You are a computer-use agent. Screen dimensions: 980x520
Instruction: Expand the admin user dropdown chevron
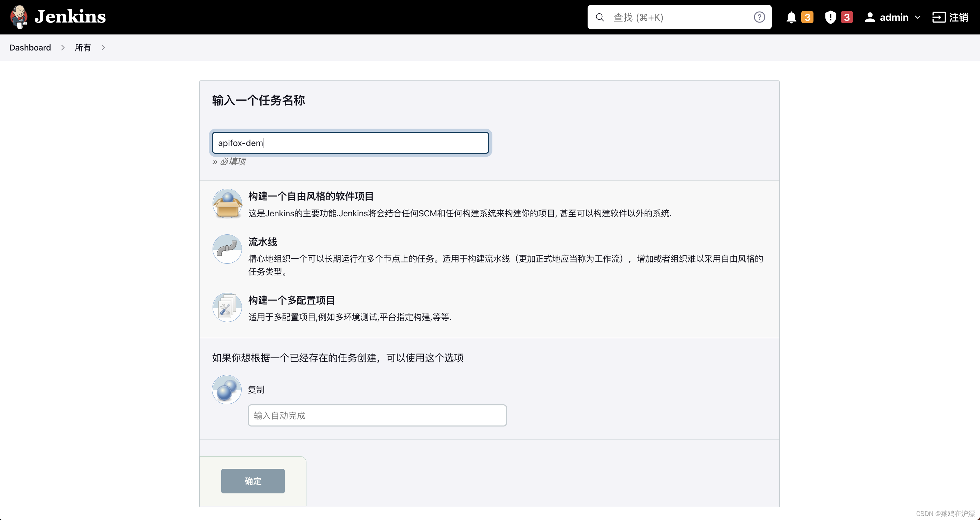click(918, 17)
